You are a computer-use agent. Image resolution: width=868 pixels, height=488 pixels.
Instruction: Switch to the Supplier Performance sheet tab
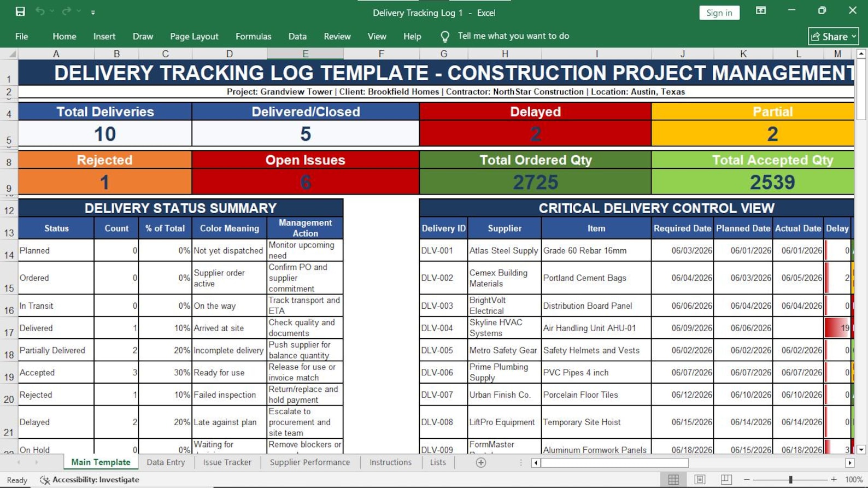[309, 462]
